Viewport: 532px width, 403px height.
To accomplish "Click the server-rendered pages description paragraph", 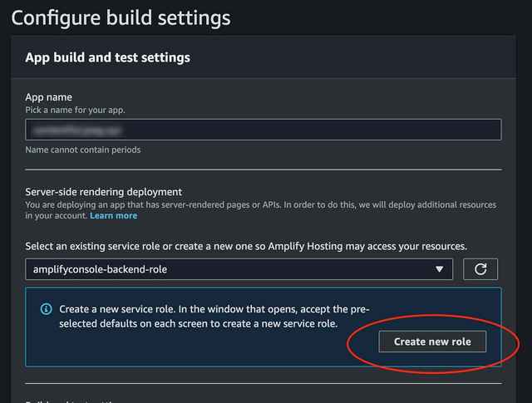I will (260, 210).
